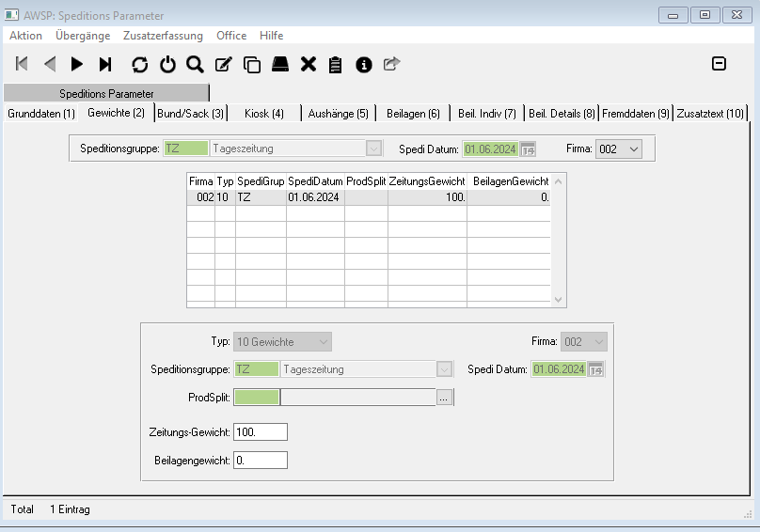Click the edit pencil icon
The height and width of the screenshot is (532, 760).
(224, 64)
